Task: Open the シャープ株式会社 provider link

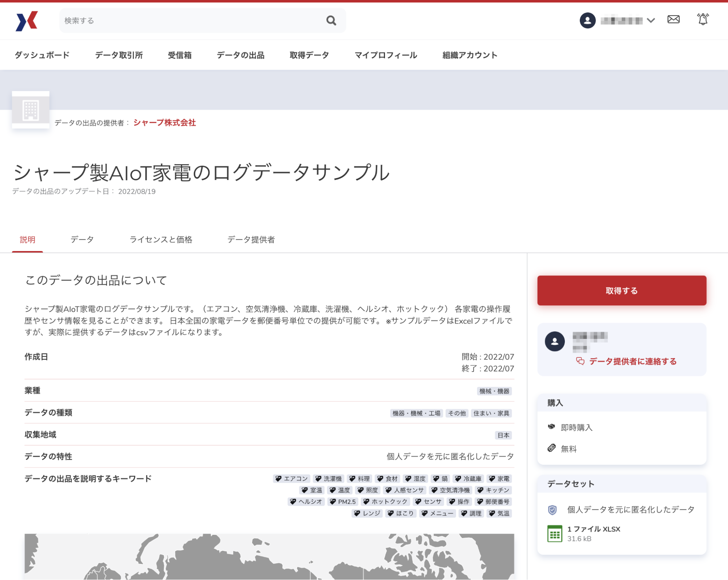Action: coord(165,122)
